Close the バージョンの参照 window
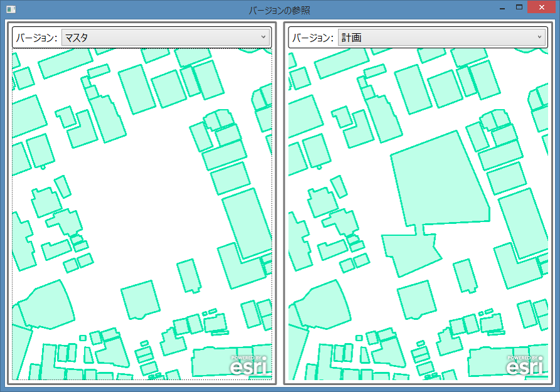Image resolution: width=560 pixels, height=392 pixels. tap(541, 8)
